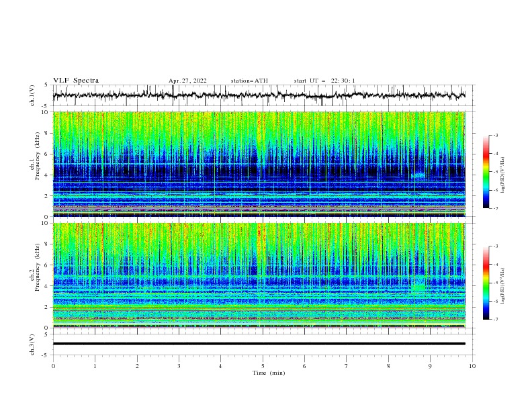The width and height of the screenshot is (532, 411).
Task: Select the date 'Apr. 27, 2022'
Action: pos(187,81)
